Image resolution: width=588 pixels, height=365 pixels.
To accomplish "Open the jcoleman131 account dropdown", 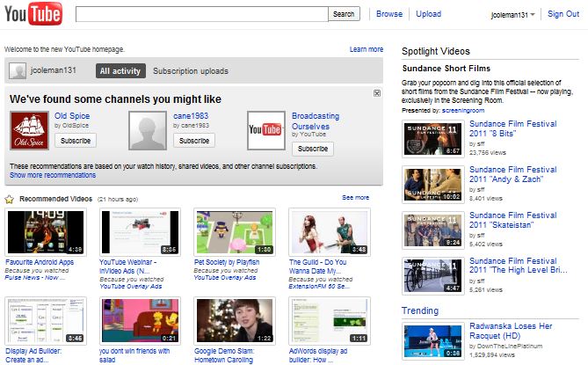I will 512,15.
